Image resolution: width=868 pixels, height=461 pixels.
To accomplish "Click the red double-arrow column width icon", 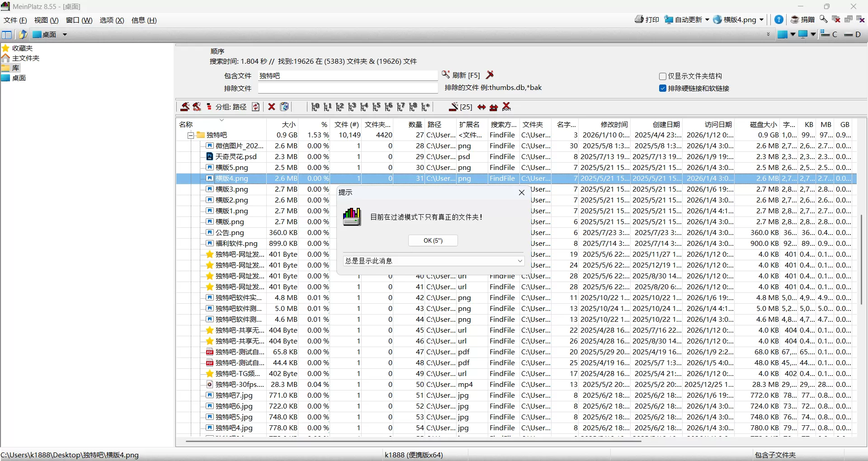I will pyautogui.click(x=481, y=107).
